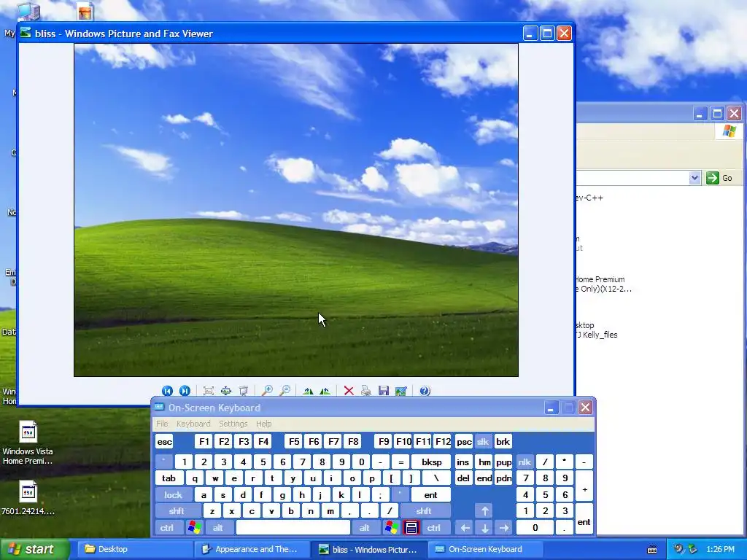Click the psc (print screen) key
Viewport: 747px width, 560px height.
point(463,442)
